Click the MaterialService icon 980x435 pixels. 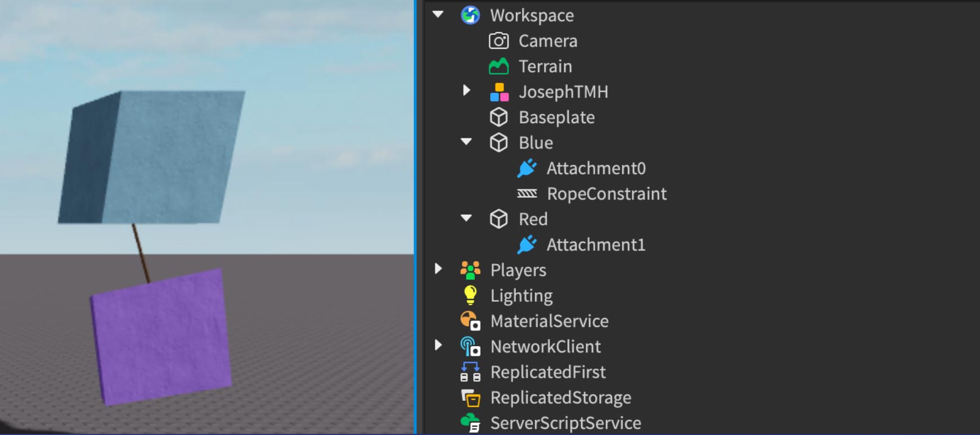470,321
